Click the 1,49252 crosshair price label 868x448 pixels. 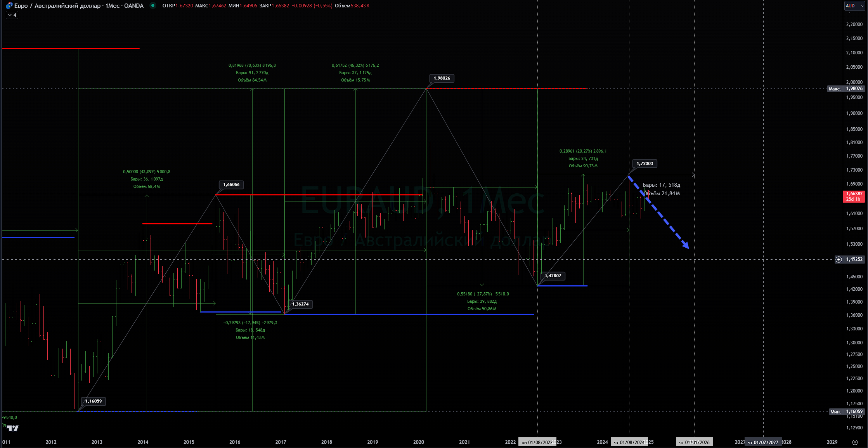click(854, 259)
